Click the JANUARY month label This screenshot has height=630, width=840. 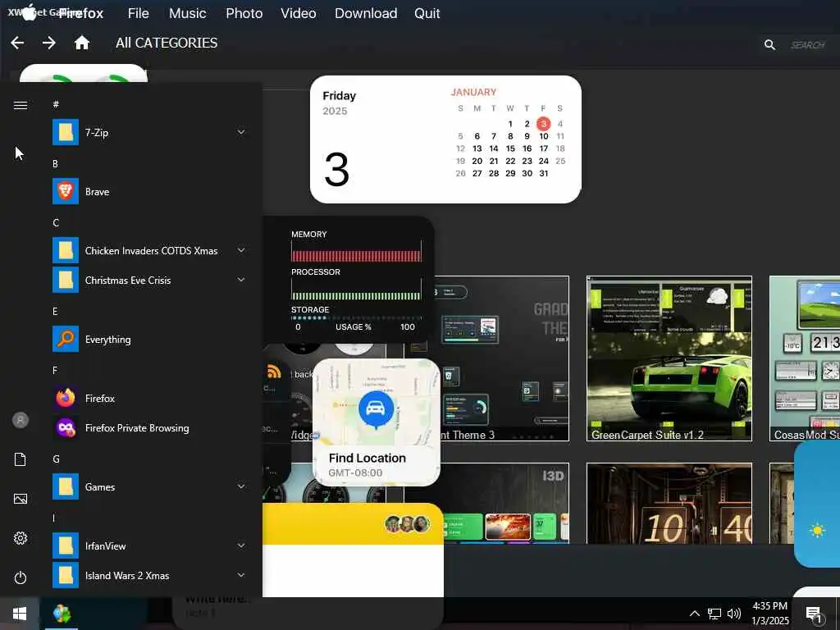click(x=473, y=92)
